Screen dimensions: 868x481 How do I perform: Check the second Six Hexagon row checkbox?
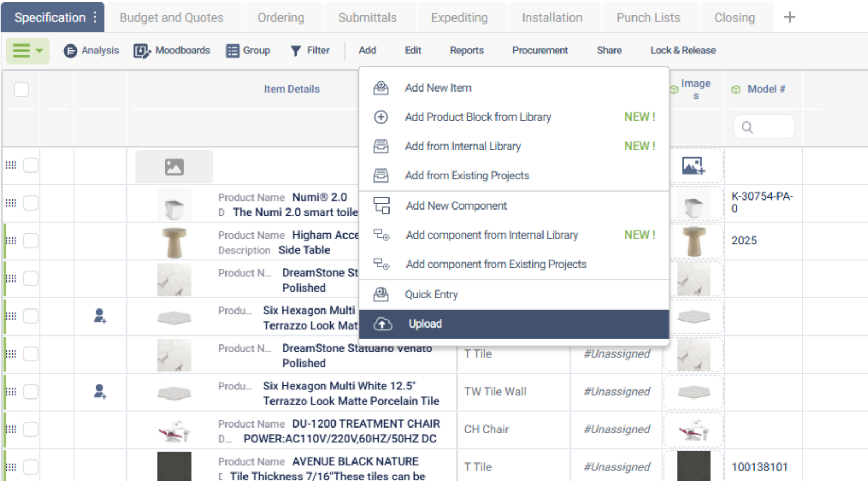pos(31,392)
